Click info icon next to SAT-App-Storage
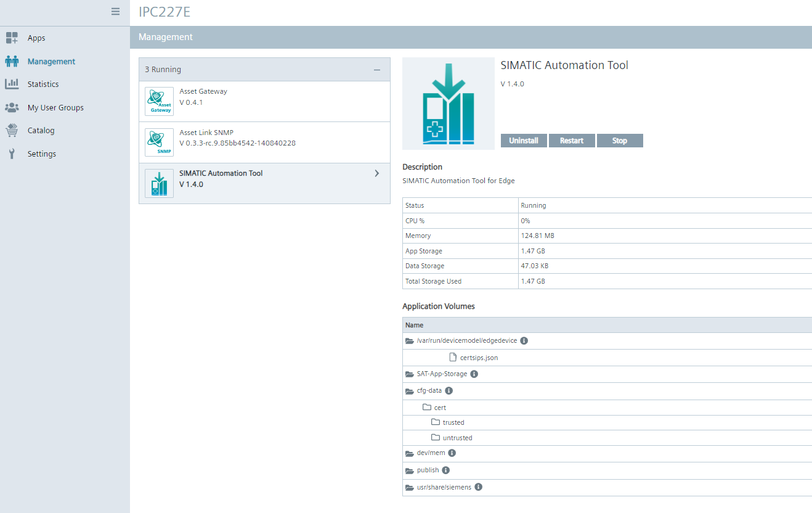 (x=474, y=374)
